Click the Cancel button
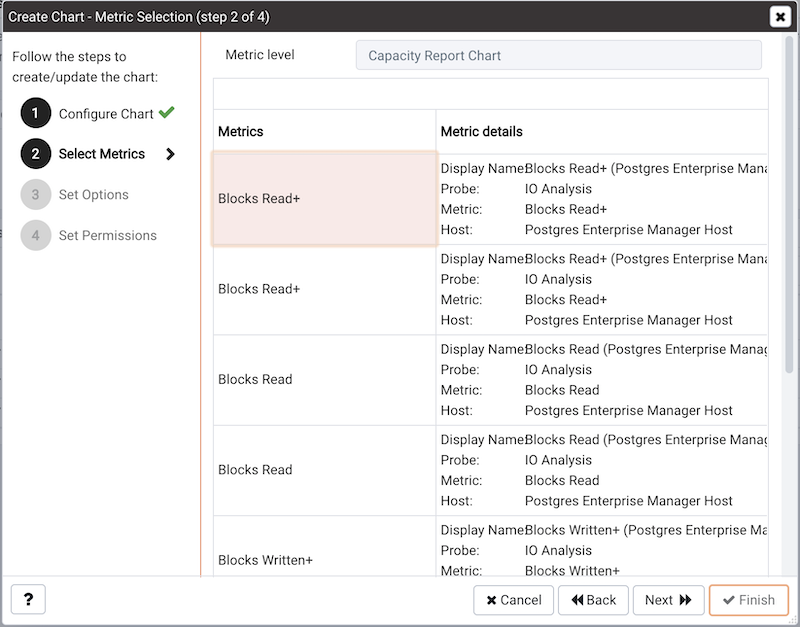Viewport: 800px width, 627px height. tap(513, 600)
